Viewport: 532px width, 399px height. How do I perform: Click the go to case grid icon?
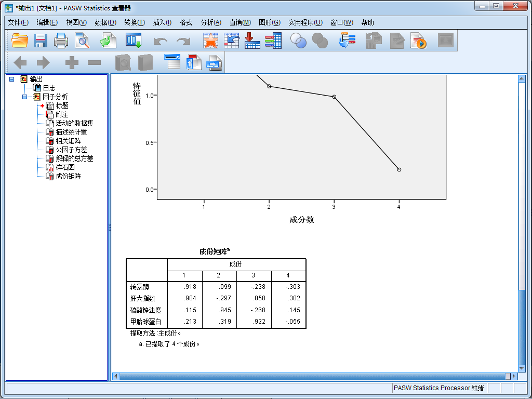[x=231, y=41]
